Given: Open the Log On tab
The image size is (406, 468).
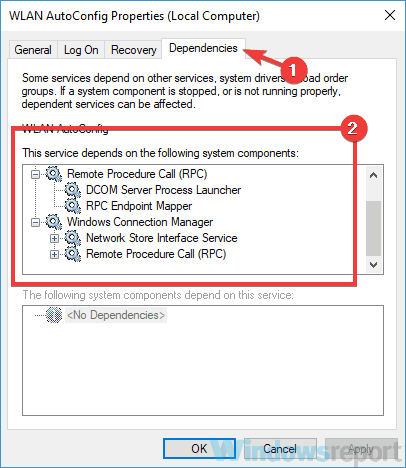Looking at the screenshot, I should click(x=81, y=50).
